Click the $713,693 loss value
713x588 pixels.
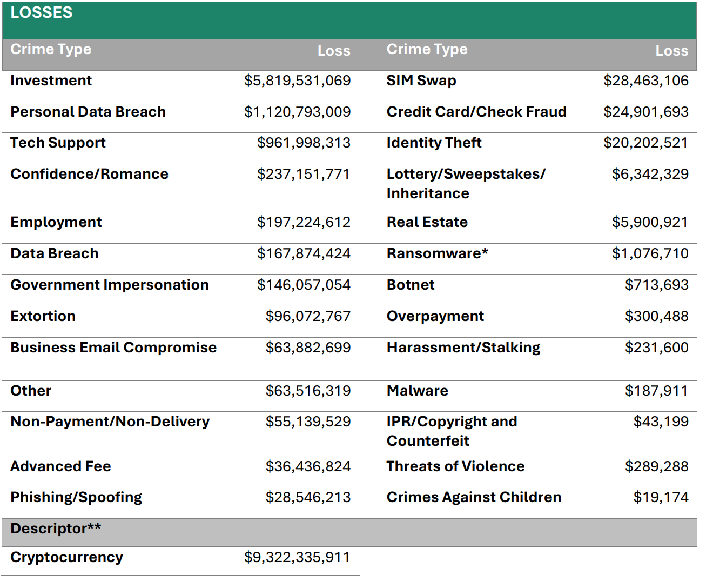coord(657,285)
